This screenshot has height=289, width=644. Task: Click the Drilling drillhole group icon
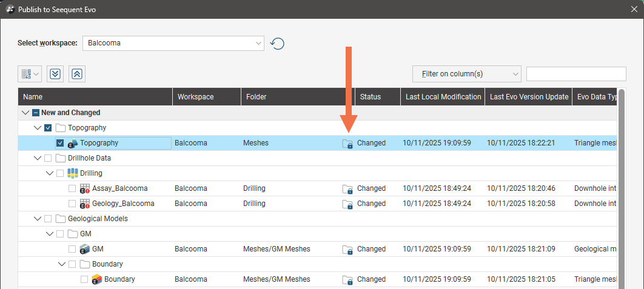click(73, 173)
